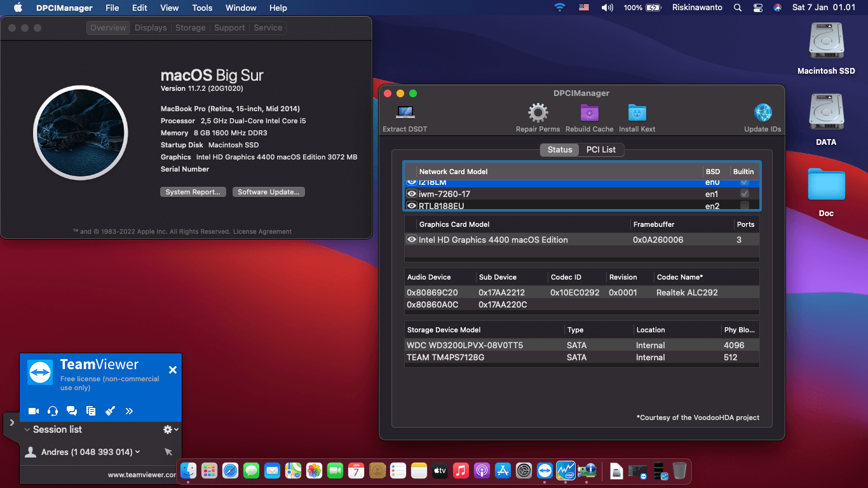Select the DATA drive on the desktop
This screenshot has height=488, width=868.
826,112
